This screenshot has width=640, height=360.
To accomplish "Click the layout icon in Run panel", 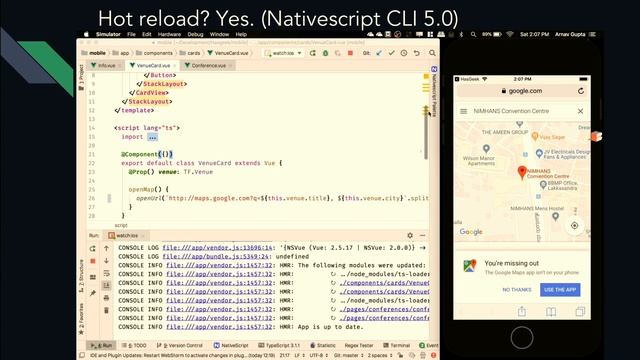I will pyautogui.click(x=93, y=277).
